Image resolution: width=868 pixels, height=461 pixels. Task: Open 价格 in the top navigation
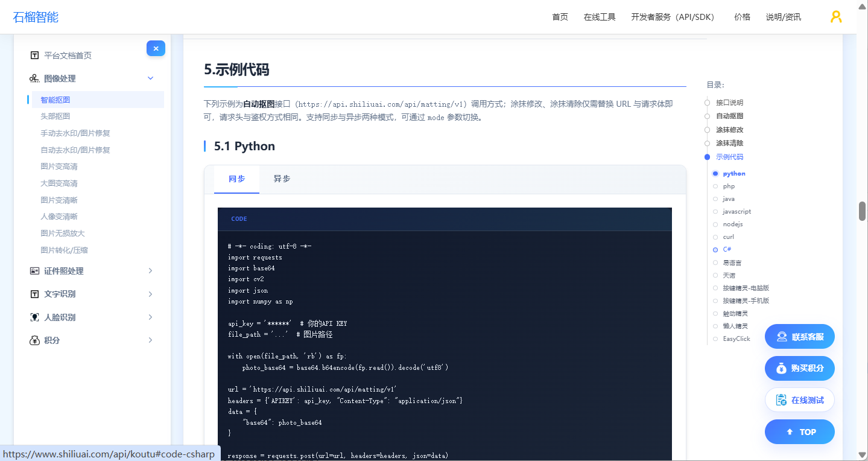click(x=742, y=17)
